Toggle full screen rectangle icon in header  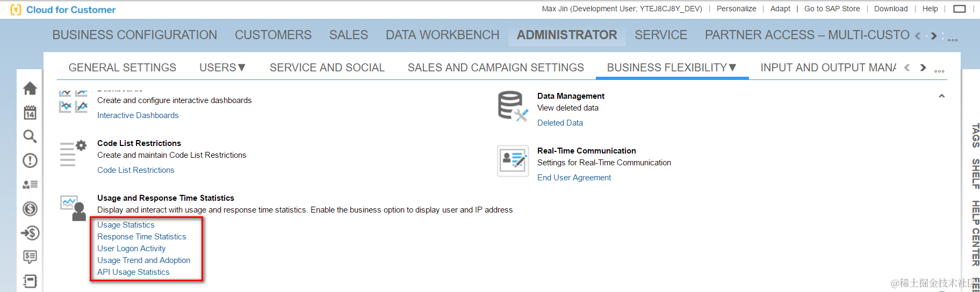(959, 9)
